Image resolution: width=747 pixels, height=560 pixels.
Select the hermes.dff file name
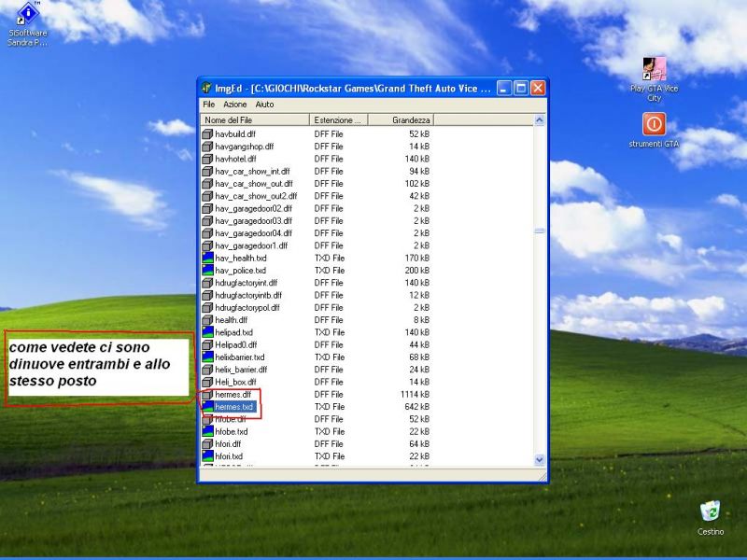tap(233, 394)
